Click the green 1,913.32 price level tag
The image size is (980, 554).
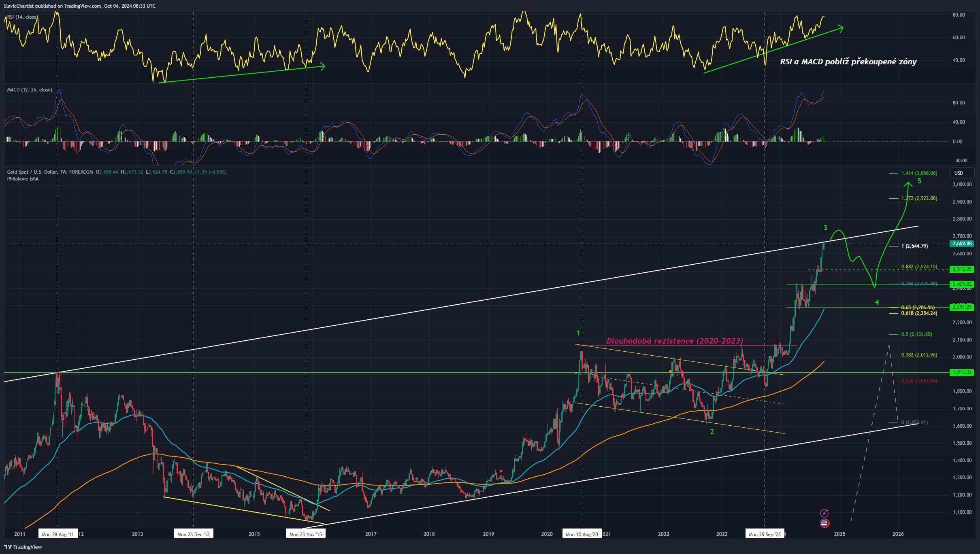point(961,372)
